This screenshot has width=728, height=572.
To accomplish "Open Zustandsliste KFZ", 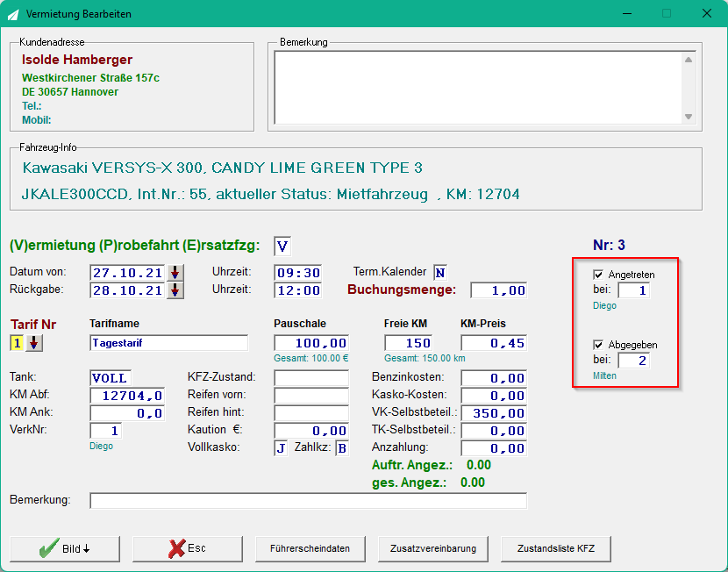I will [556, 549].
